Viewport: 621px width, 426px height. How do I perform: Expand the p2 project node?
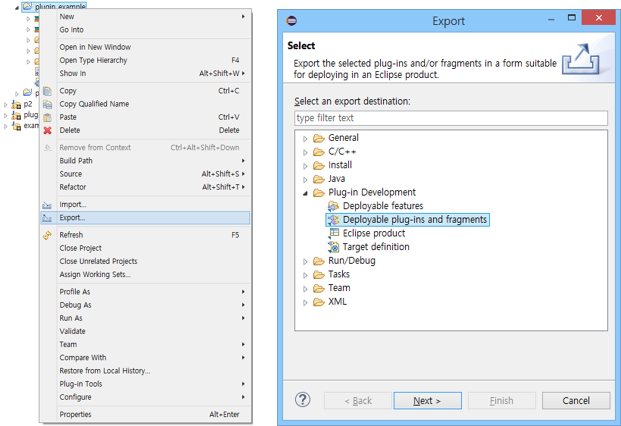point(6,105)
